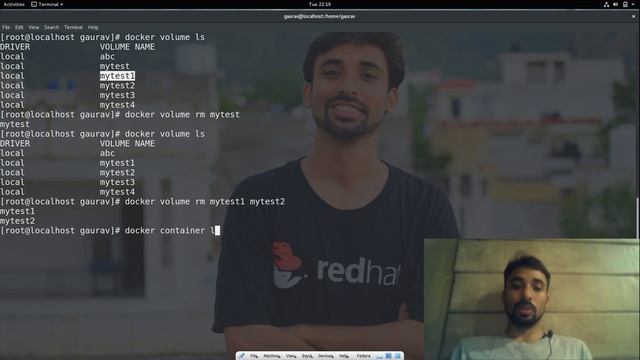Click the minimize icon on VirtualBox mini toolbar

pos(380,356)
